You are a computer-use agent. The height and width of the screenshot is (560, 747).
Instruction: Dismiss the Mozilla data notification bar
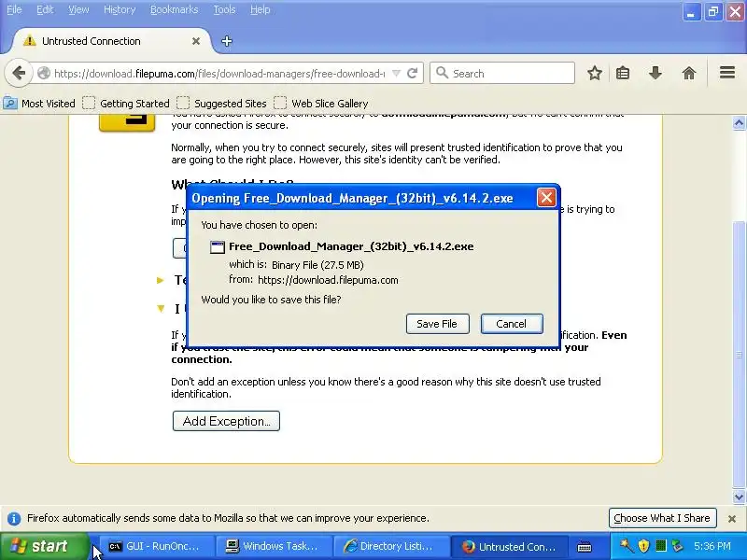click(732, 519)
